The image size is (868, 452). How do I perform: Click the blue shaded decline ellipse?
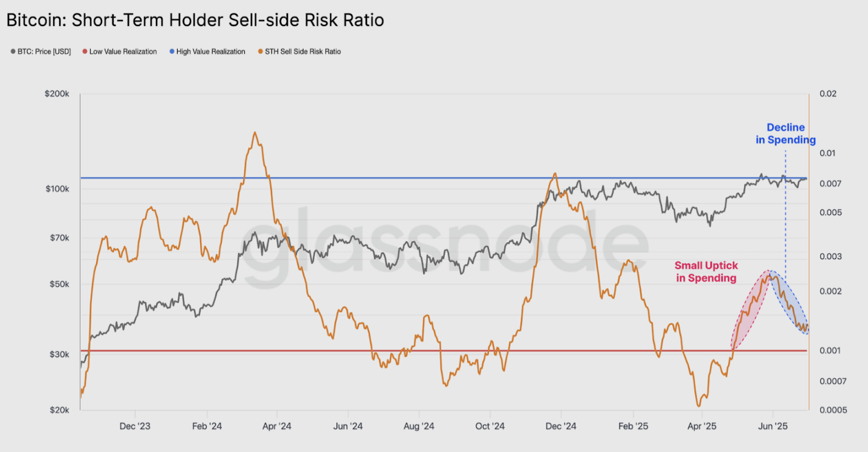pos(788,304)
